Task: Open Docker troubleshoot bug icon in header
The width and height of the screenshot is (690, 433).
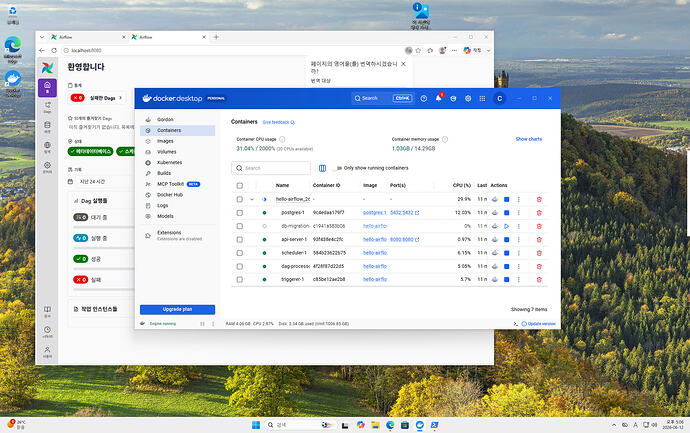Action: tap(453, 99)
